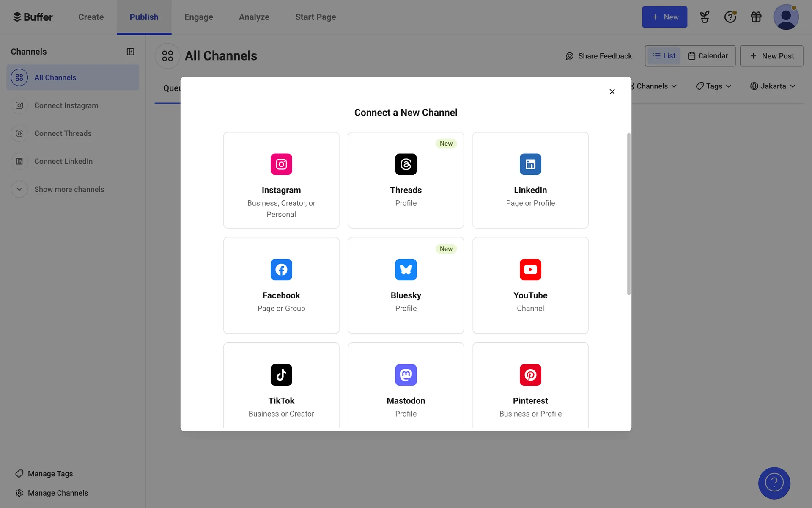Open the Tags filter dropdown
Image resolution: width=812 pixels, height=508 pixels.
(x=713, y=86)
